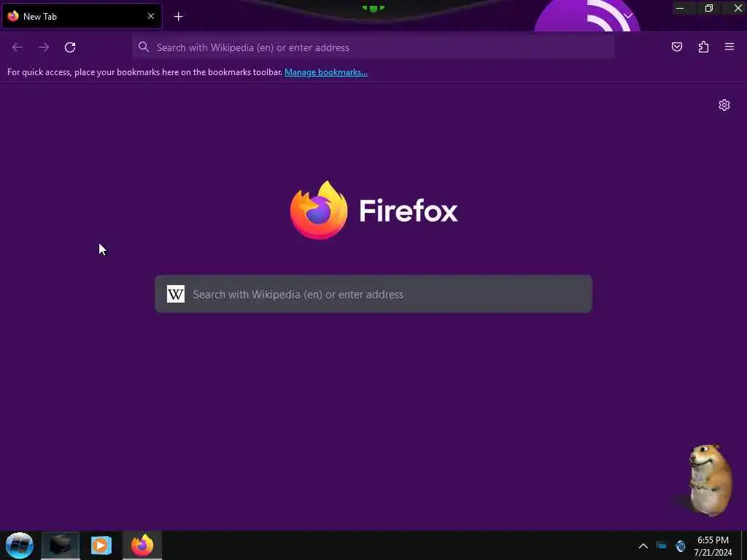Screen dimensions: 747x560
Task: Click the hamster desktop pet figure
Action: [x=710, y=480]
